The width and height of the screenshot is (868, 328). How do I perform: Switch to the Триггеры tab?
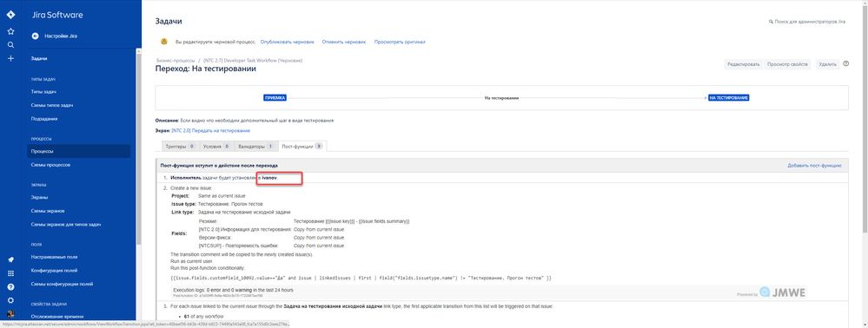(x=180, y=147)
